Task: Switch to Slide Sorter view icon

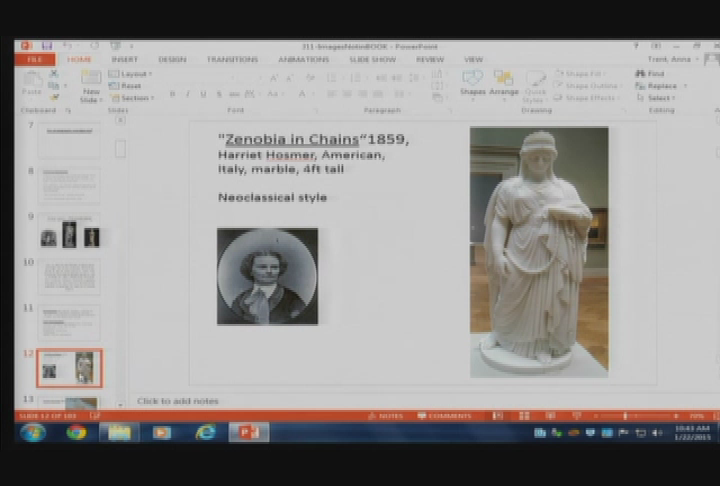Action: (524, 416)
